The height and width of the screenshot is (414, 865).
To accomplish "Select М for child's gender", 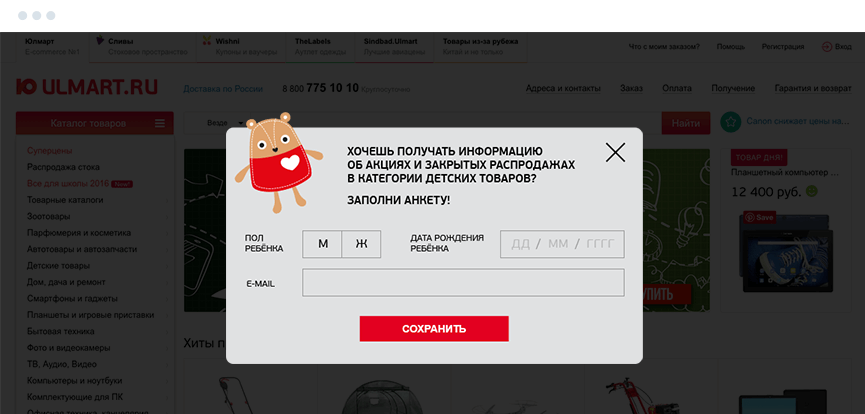I will click(x=322, y=244).
